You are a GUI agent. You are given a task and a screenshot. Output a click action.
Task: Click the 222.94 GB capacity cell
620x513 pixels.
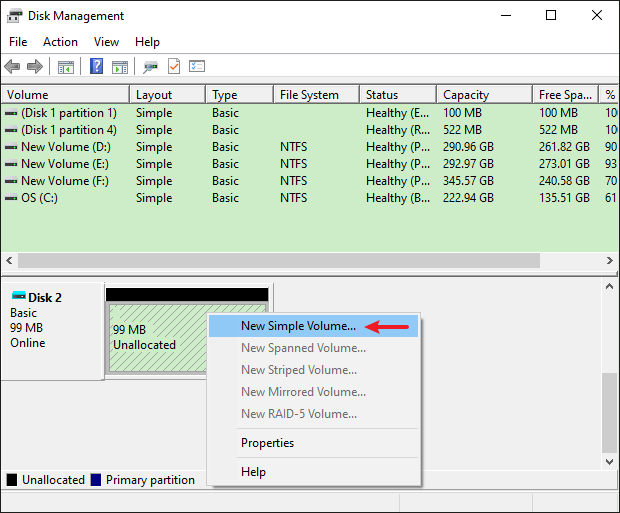[x=469, y=198]
